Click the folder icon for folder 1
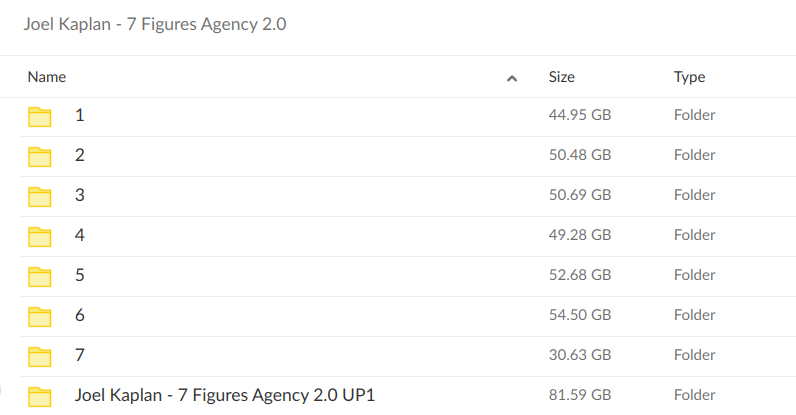This screenshot has width=796, height=415. tap(39, 116)
